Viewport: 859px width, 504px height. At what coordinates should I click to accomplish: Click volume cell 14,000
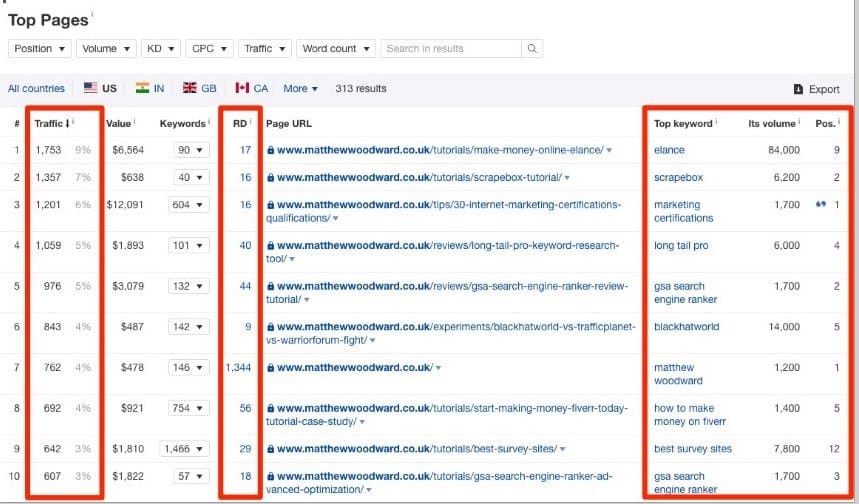(784, 327)
